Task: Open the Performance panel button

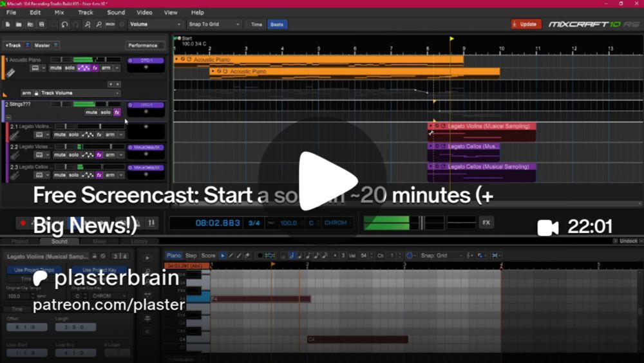Action: click(x=144, y=45)
